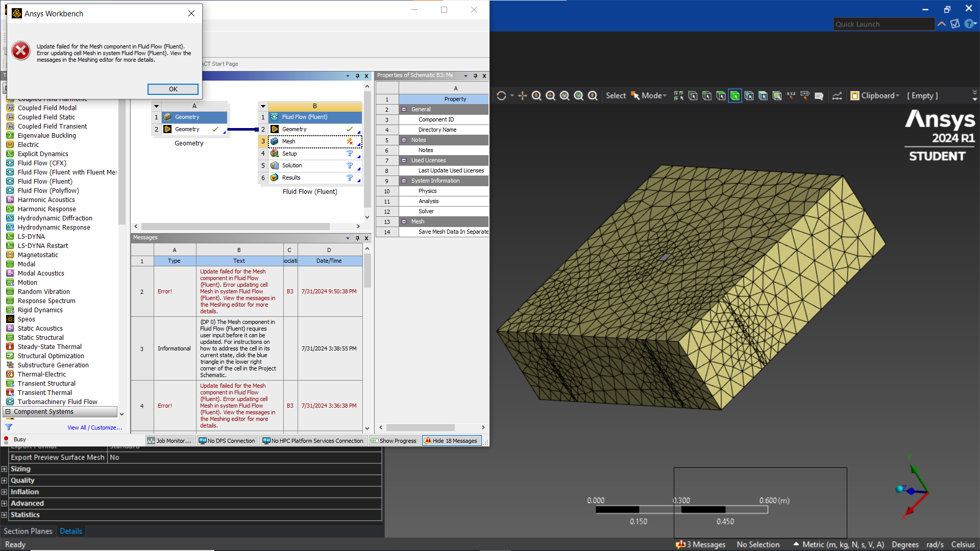Collapse the System Information properties group
Viewport: 980px width, 551px height.
tap(404, 181)
